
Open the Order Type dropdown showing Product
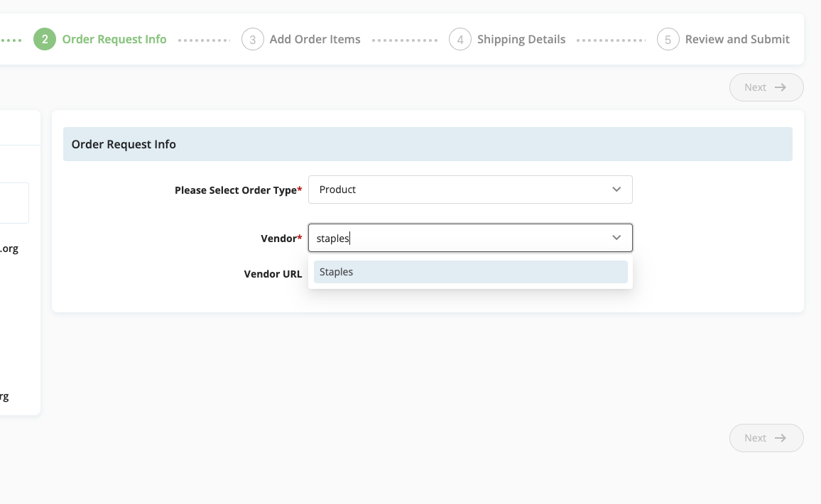[x=470, y=190]
